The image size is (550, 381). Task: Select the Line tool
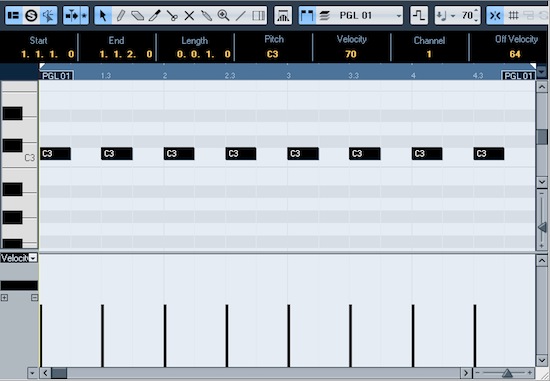point(241,16)
